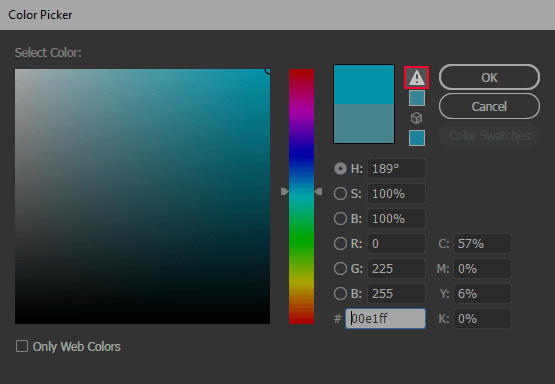The image size is (555, 384).
Task: Click the color field selection circle marker
Action: point(268,71)
